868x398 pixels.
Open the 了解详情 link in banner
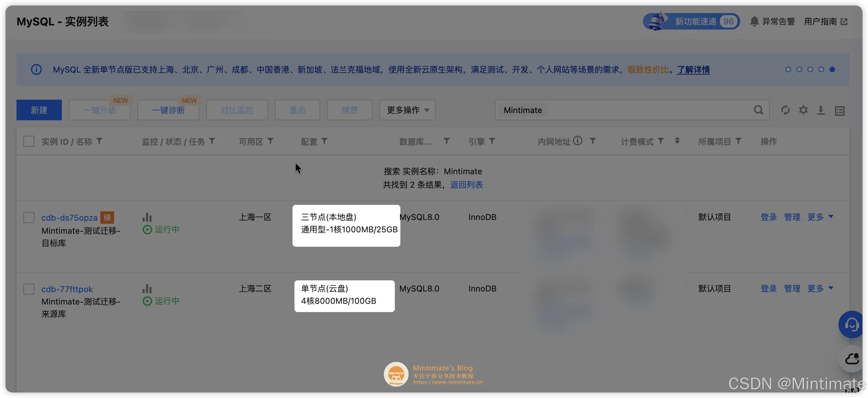[x=693, y=70]
